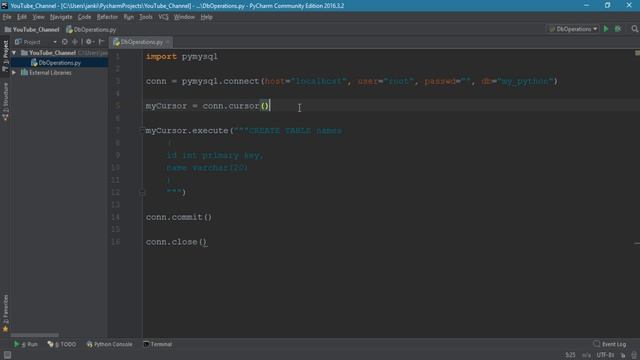Select DbOperations.py in the project tree
Viewport: 640px width, 360px height.
60,63
